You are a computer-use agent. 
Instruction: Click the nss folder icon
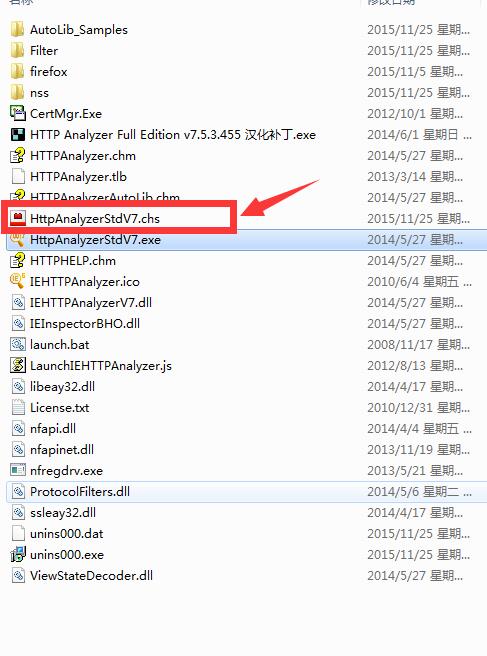[x=18, y=92]
